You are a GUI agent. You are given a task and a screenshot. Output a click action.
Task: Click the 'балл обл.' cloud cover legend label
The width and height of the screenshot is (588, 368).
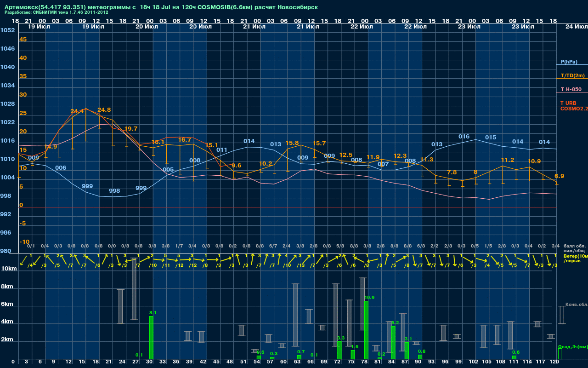[576, 246]
